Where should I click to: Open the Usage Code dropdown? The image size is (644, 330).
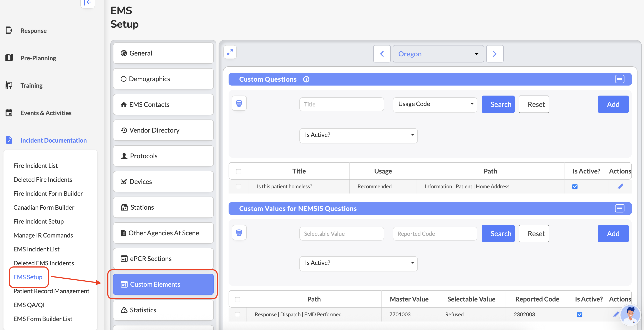[x=435, y=104]
